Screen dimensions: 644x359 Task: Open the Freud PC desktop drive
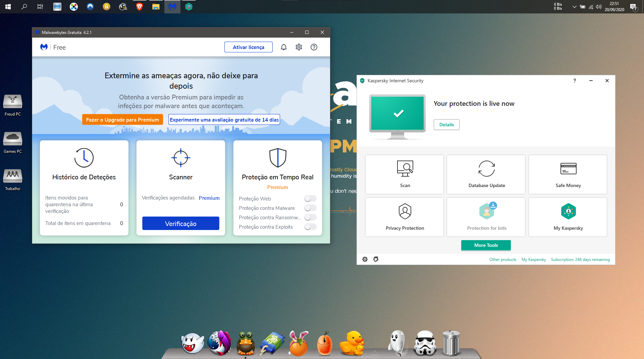point(13,105)
